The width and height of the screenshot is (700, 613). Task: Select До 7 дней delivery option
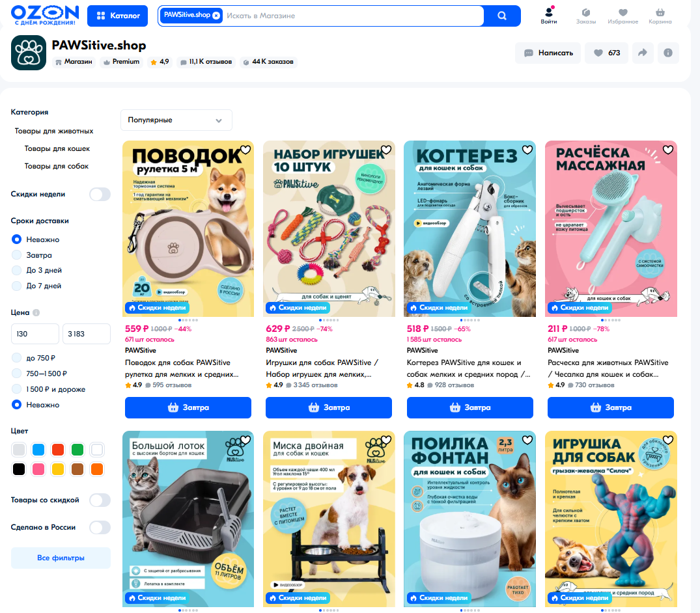click(x=36, y=286)
